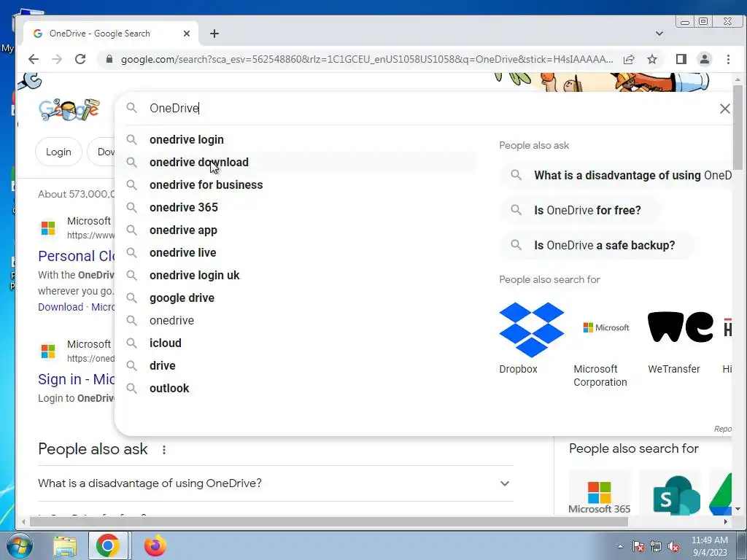The height and width of the screenshot is (560, 747).
Task: Click the magnifier icon next to onedrive 365
Action: click(131, 208)
